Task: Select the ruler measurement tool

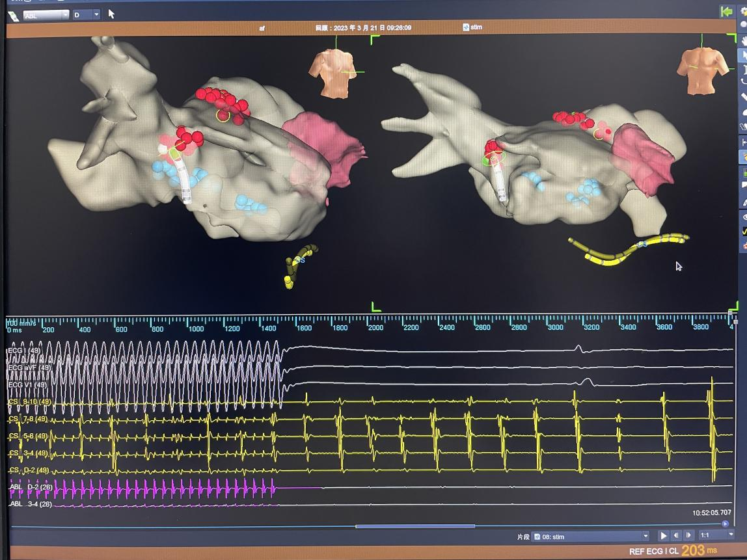Action: point(744,96)
